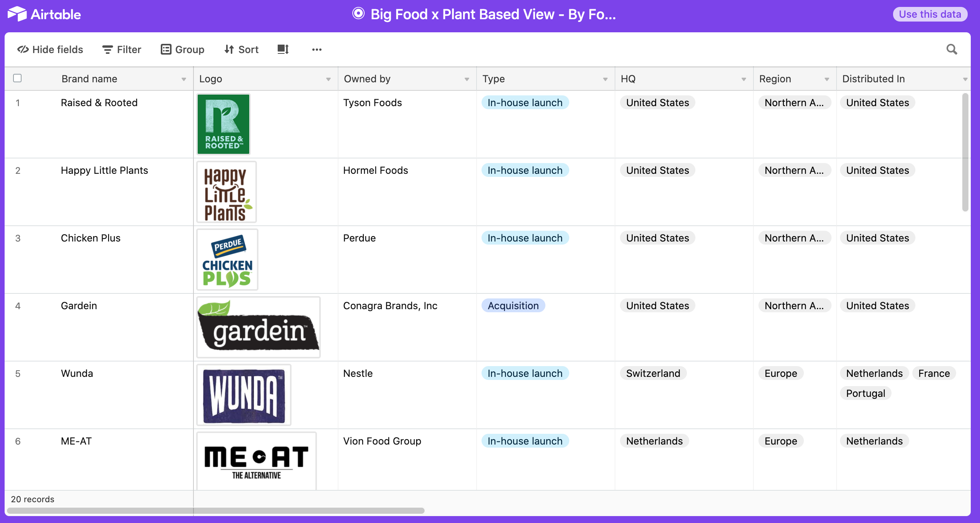
Task: Open Region column dropdown arrow
Action: click(x=827, y=79)
